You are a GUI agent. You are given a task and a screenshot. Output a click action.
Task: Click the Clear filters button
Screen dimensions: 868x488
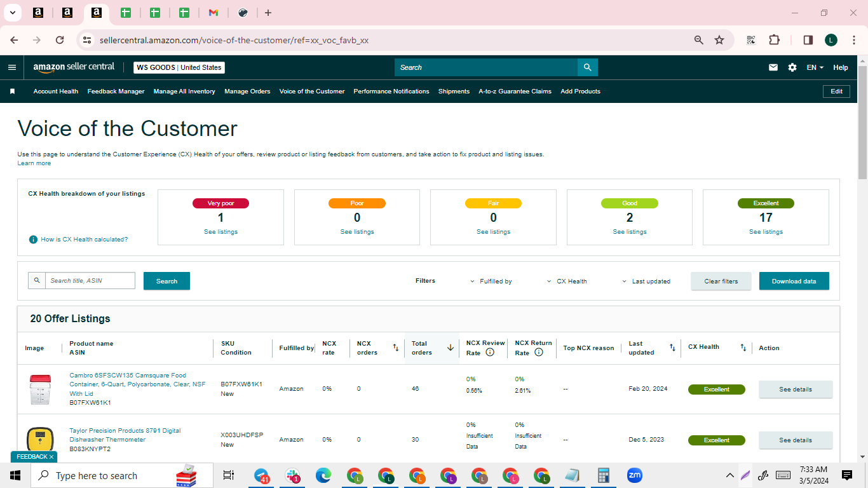[x=721, y=281]
